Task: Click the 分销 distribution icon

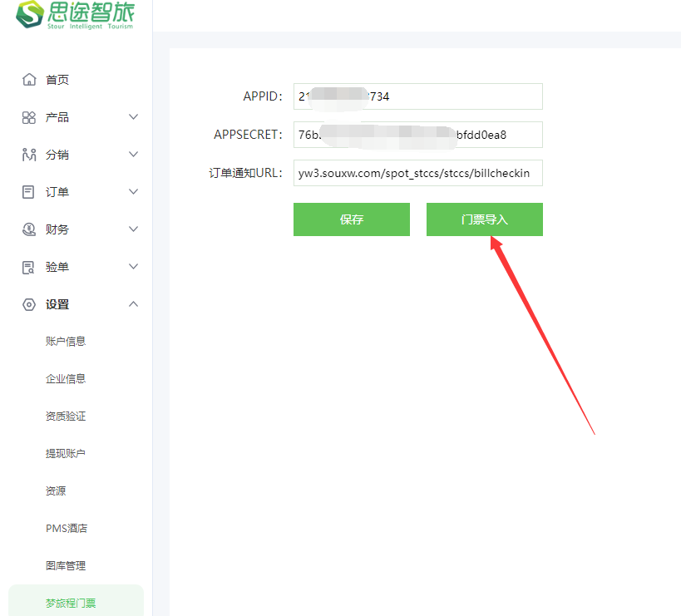Action: pos(29,155)
